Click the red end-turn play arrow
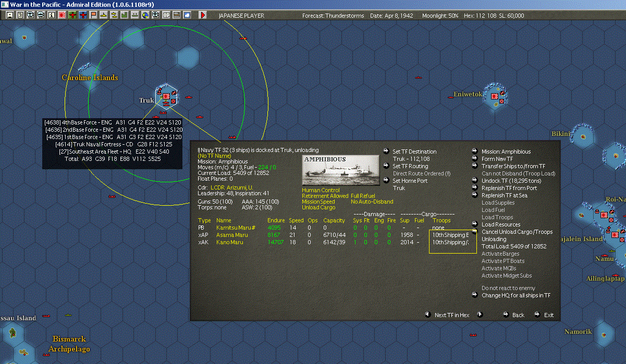This screenshot has width=626, height=364. click(x=203, y=15)
